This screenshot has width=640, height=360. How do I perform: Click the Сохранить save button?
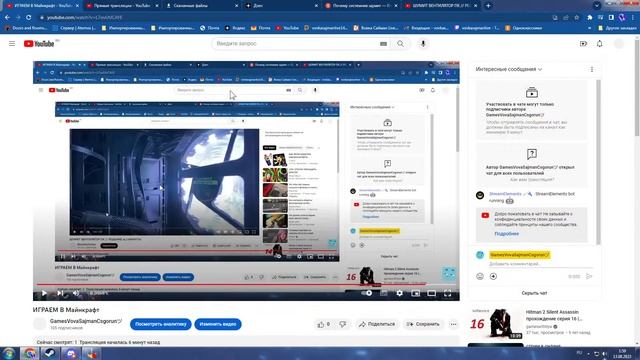(423, 324)
